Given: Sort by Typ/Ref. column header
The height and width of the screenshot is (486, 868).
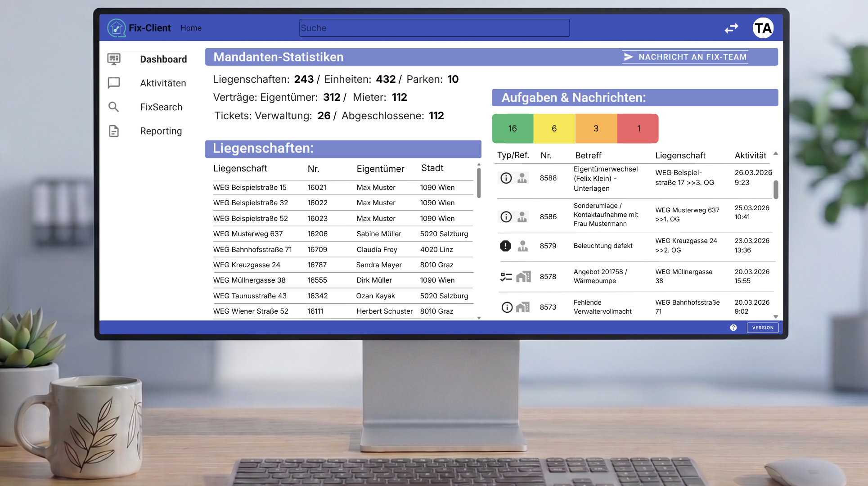Looking at the screenshot, I should (x=513, y=155).
